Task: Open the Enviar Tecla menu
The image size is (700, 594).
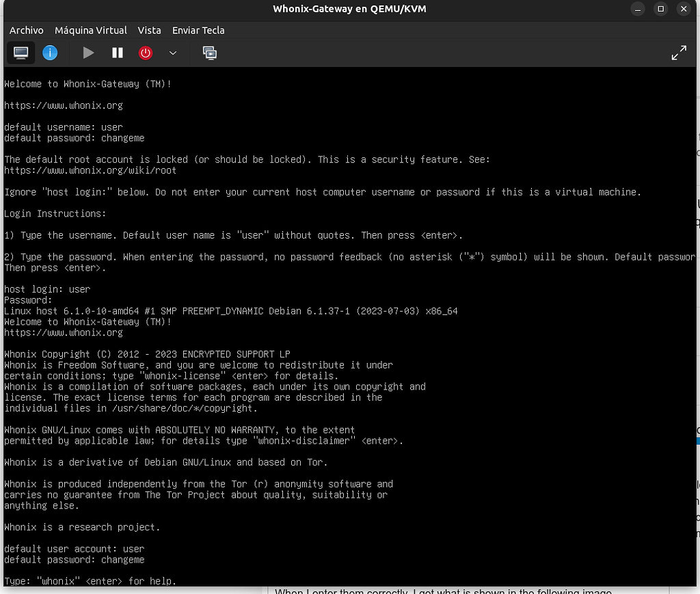Action: 198,30
